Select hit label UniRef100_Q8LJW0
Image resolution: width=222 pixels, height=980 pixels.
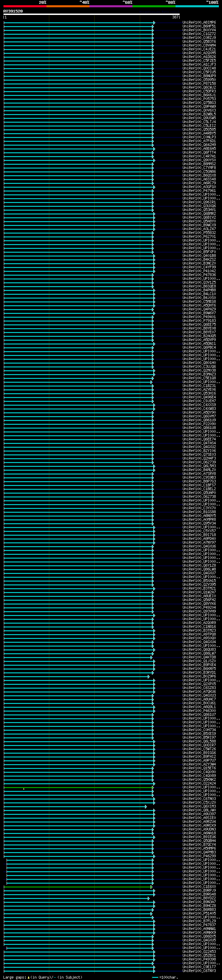tap(199, 810)
